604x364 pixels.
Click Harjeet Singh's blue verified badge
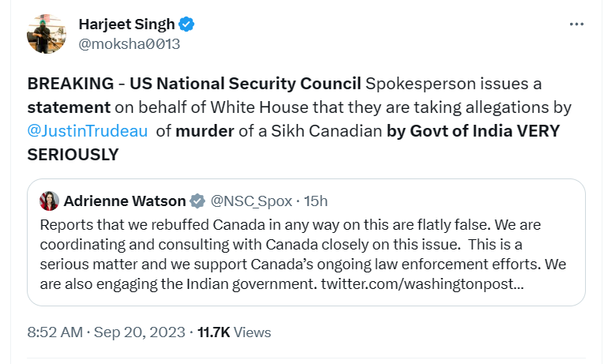pos(187,24)
